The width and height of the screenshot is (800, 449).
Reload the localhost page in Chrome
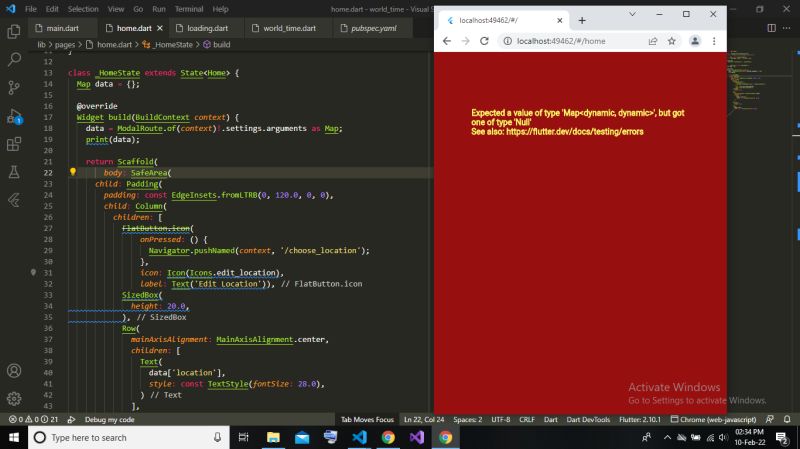[x=484, y=41]
